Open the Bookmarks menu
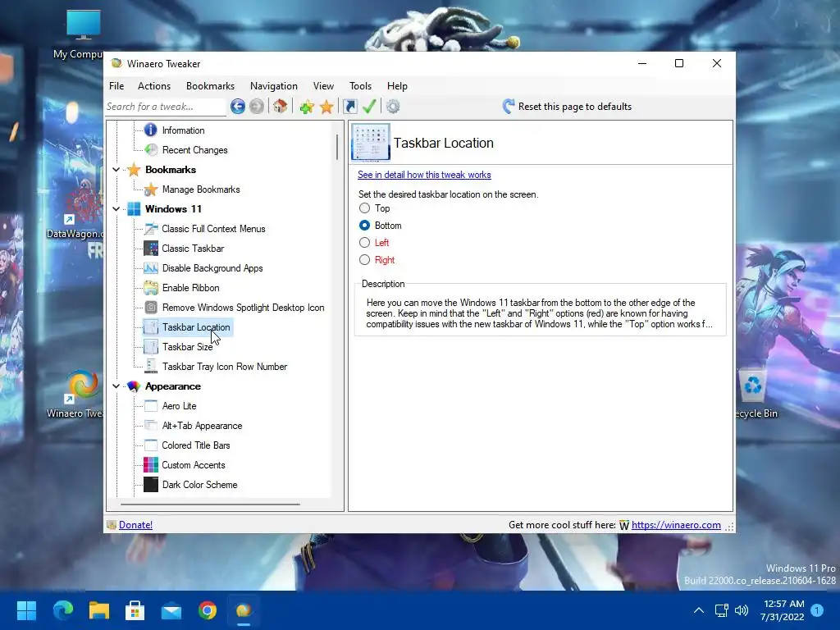Screen dimensions: 840x630 click(x=211, y=85)
